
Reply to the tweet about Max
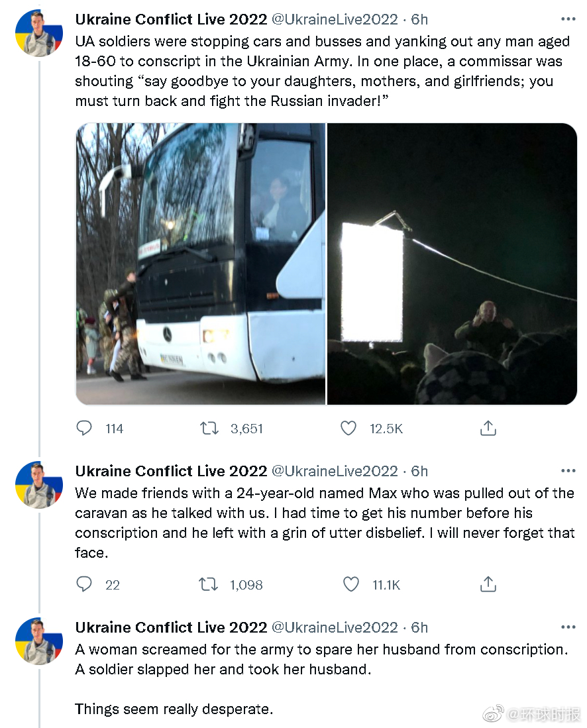point(84,584)
